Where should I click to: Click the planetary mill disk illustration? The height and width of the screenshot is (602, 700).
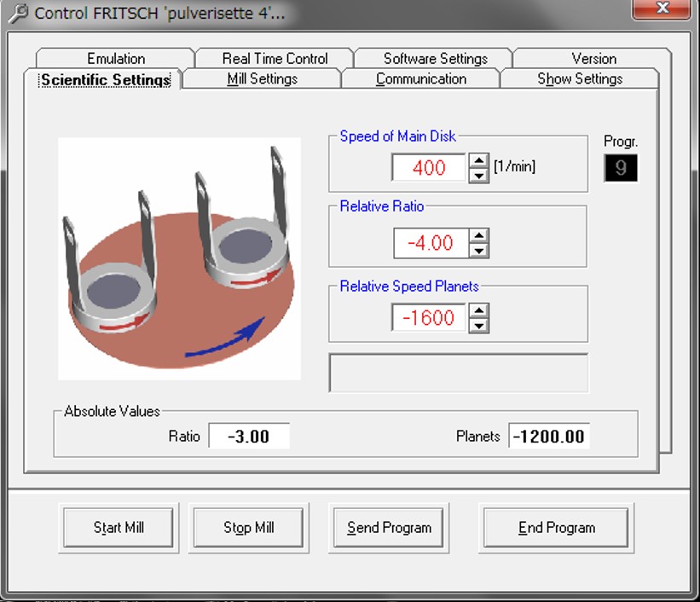click(179, 258)
